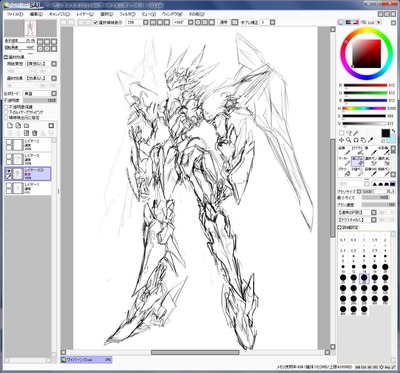Screen dimensions: 400x373
Task: Activate the eyedropper color picker tool
Action: (x=371, y=140)
